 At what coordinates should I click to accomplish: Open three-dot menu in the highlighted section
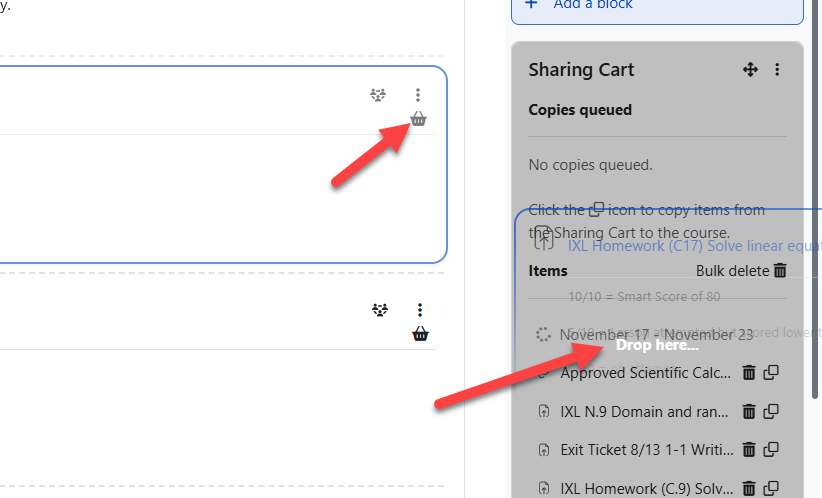[418, 95]
